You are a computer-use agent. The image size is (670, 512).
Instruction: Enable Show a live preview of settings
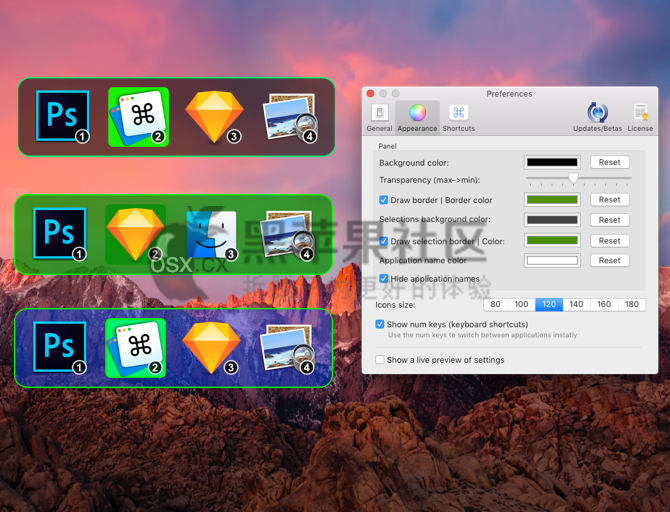tap(379, 359)
